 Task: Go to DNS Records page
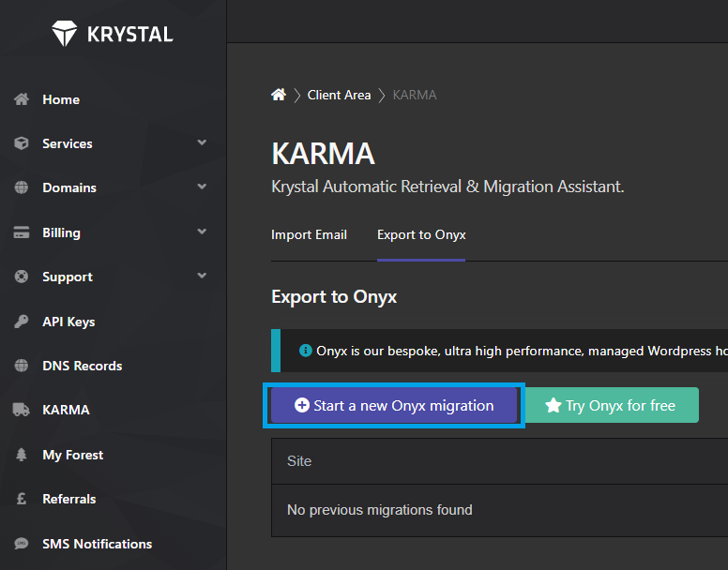(x=83, y=366)
